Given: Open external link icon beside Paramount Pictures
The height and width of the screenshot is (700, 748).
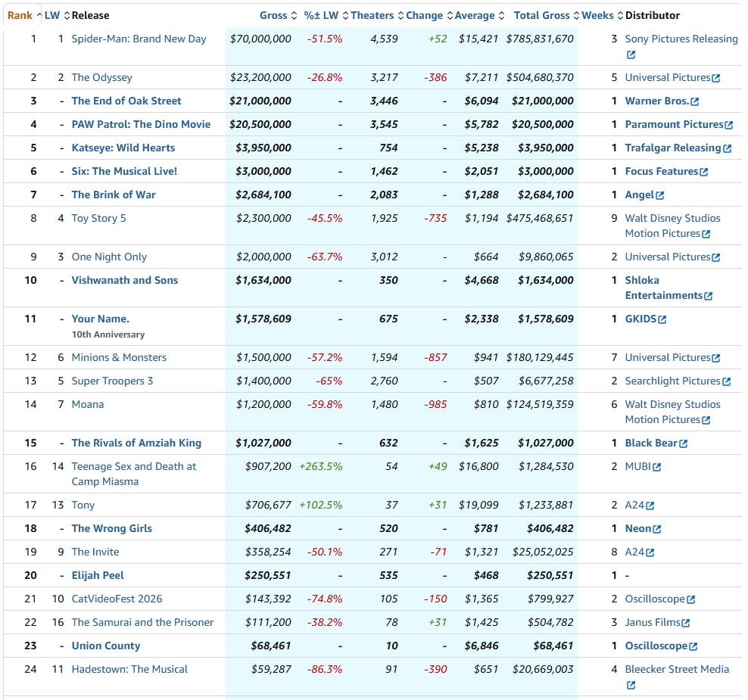Looking at the screenshot, I should [728, 125].
